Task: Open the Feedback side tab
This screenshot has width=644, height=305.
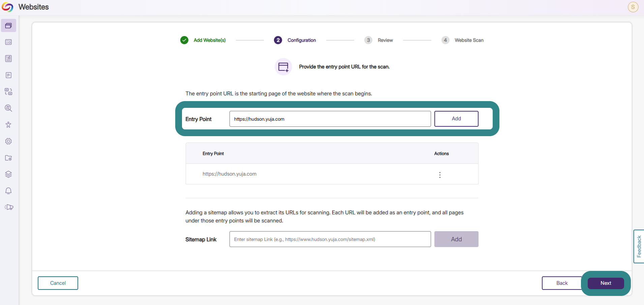Action: (x=639, y=246)
